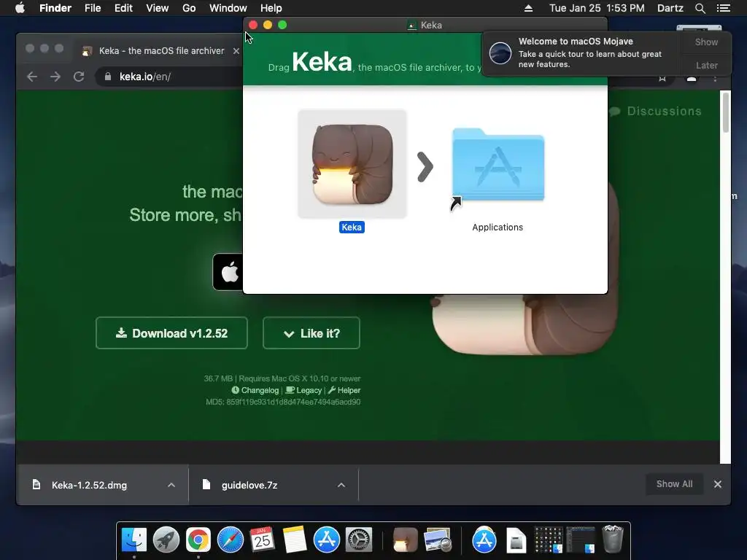Open App Store next to Notes in dock
This screenshot has width=747, height=560.
point(326,540)
